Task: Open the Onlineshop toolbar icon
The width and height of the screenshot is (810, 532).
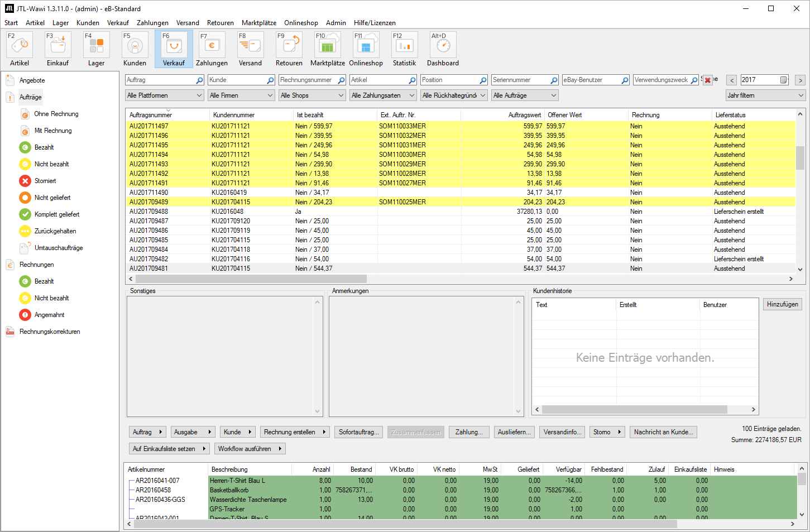Action: tap(366, 49)
